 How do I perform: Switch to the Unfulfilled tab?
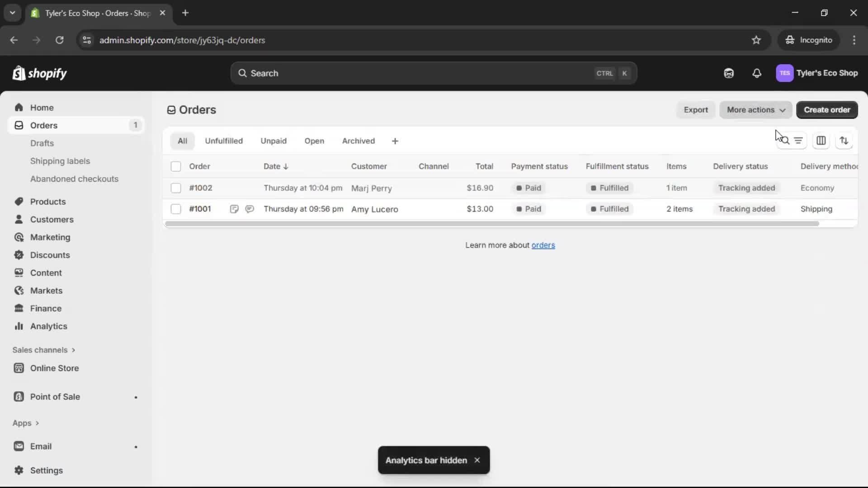[224, 141]
